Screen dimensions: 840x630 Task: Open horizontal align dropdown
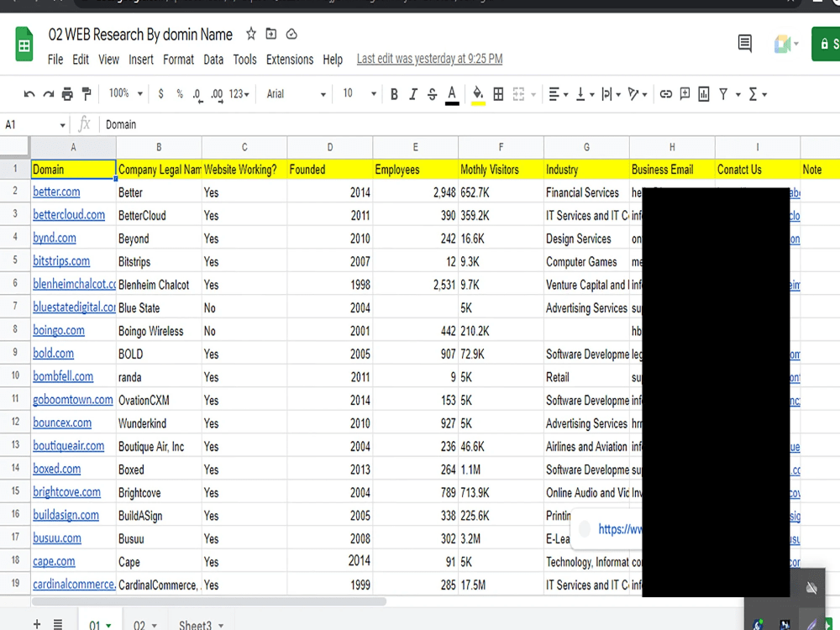559,94
